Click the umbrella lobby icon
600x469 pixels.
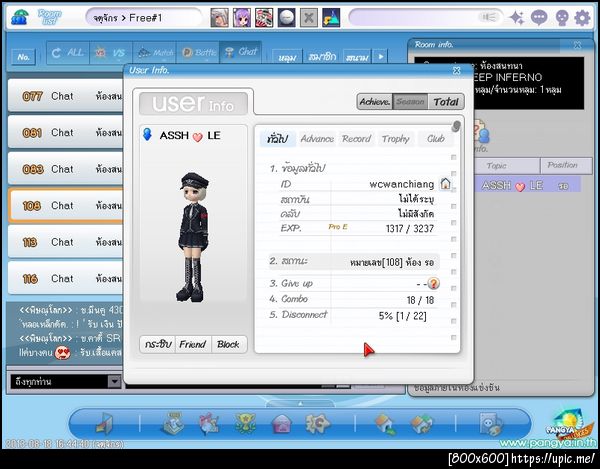(x=19, y=17)
